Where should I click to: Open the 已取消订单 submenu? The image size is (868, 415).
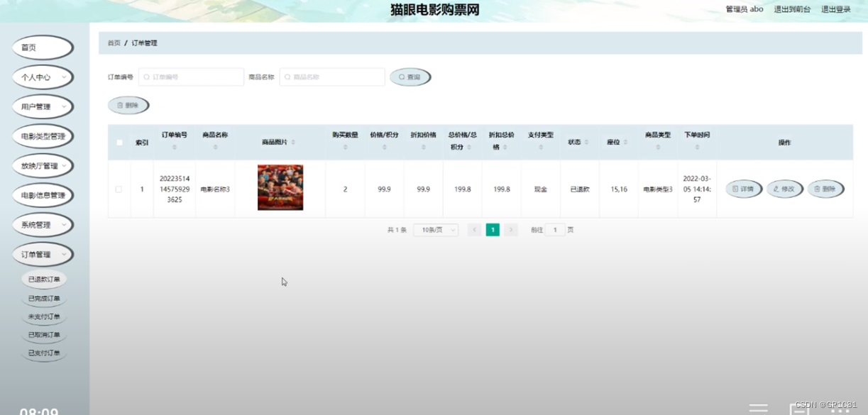click(44, 335)
